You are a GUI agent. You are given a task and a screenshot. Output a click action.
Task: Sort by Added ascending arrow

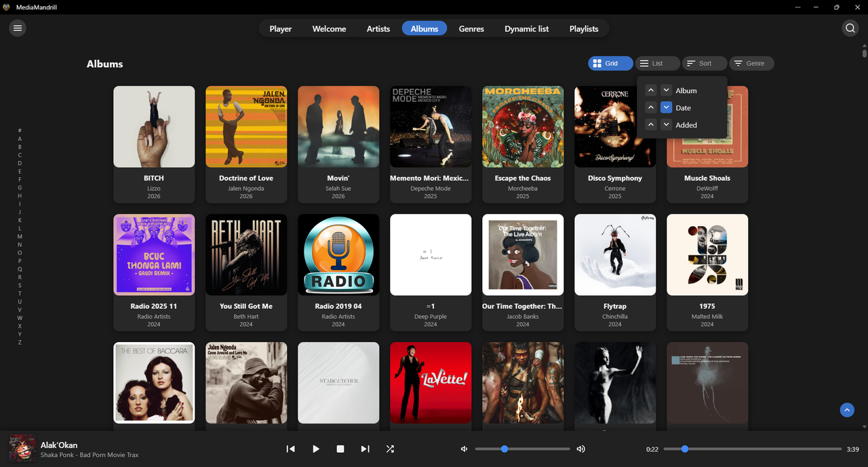point(650,124)
